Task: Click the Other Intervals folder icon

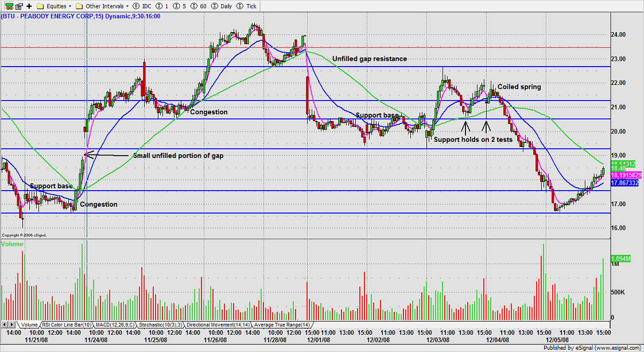Action: pos(79,6)
